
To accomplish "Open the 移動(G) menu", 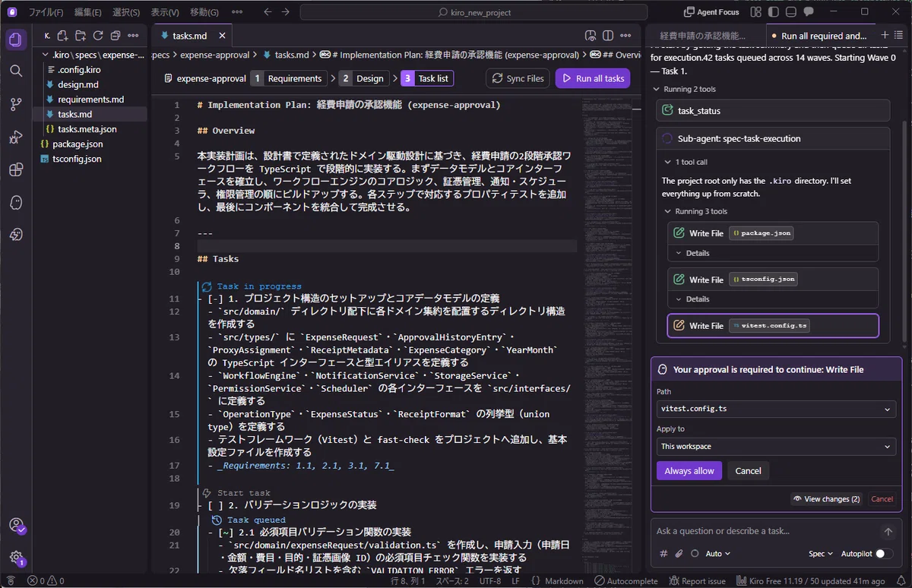I will pyautogui.click(x=204, y=12).
